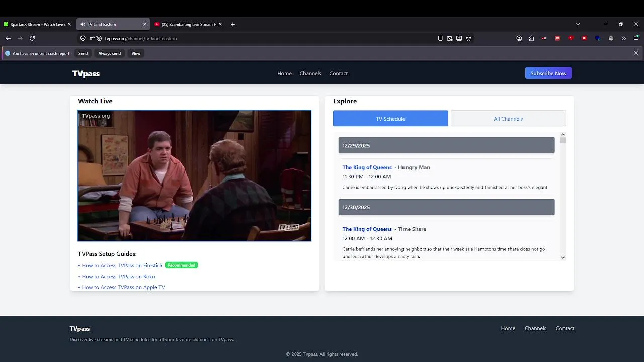Open footer Channels link
Image resolution: width=644 pixels, height=362 pixels.
click(x=535, y=328)
